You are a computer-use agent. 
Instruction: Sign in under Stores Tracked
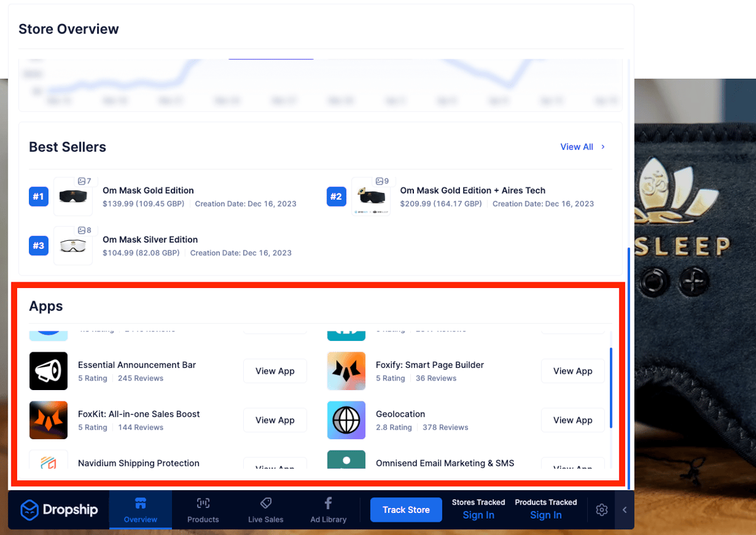pyautogui.click(x=478, y=515)
